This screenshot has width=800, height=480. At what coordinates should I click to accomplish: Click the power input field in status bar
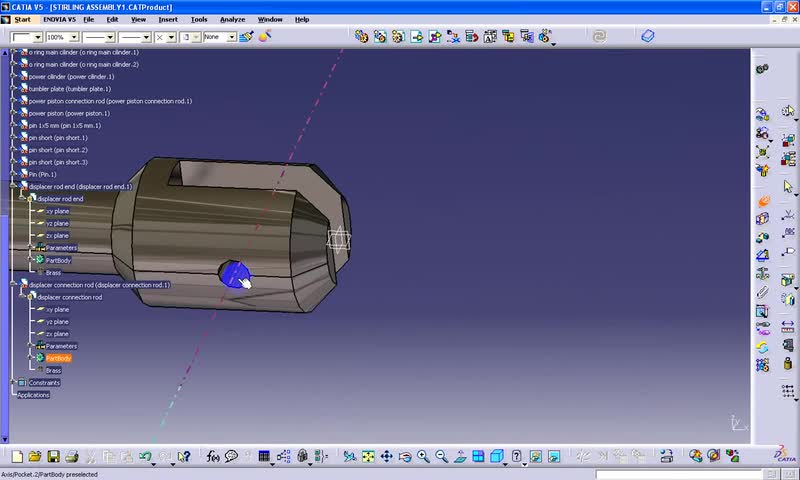pos(681,475)
